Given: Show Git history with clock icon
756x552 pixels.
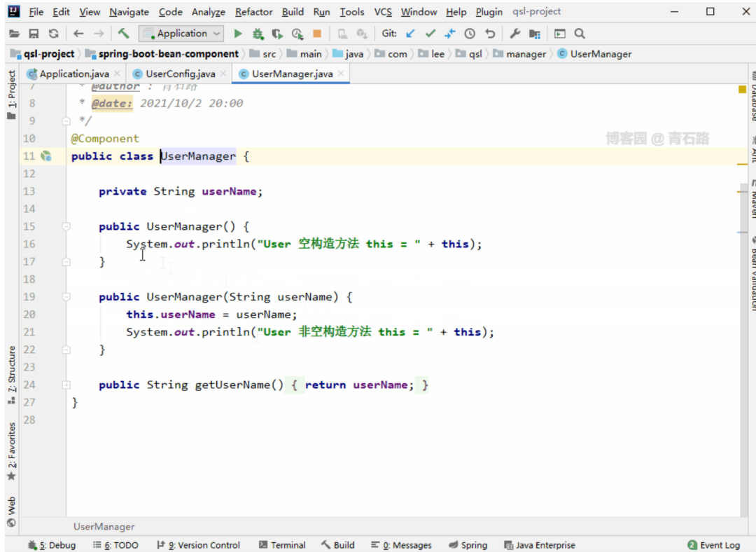Looking at the screenshot, I should coord(470,34).
